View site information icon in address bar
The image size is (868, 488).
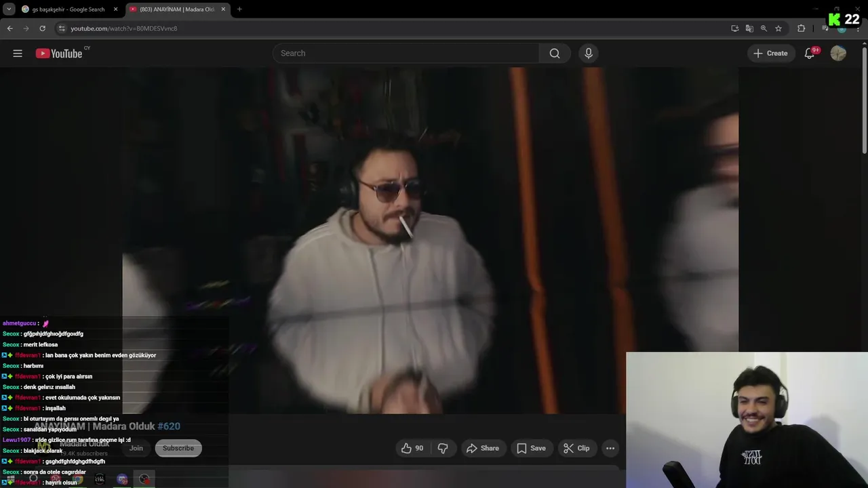[x=62, y=28]
